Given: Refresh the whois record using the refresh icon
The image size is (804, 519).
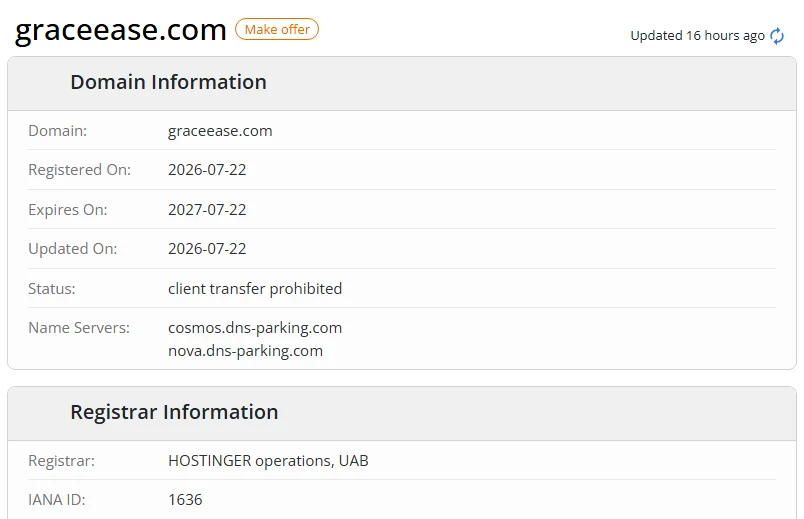Looking at the screenshot, I should point(777,35).
